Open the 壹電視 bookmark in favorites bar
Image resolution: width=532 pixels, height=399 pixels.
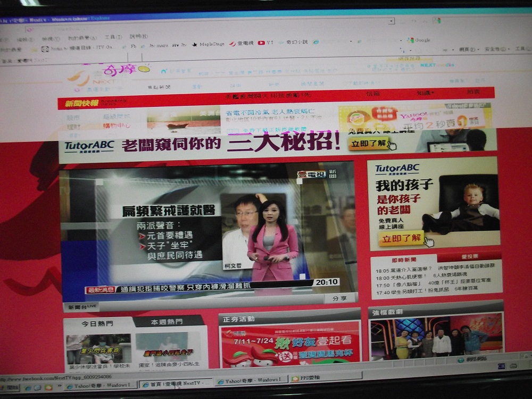coord(241,43)
